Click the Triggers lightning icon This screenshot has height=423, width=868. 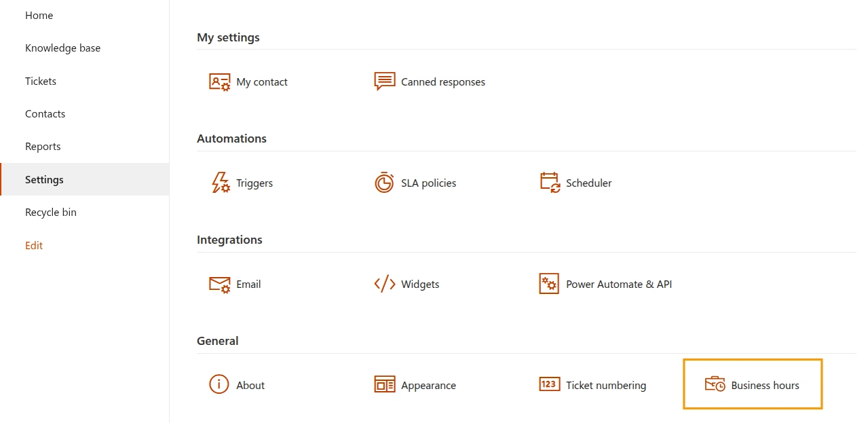point(220,183)
